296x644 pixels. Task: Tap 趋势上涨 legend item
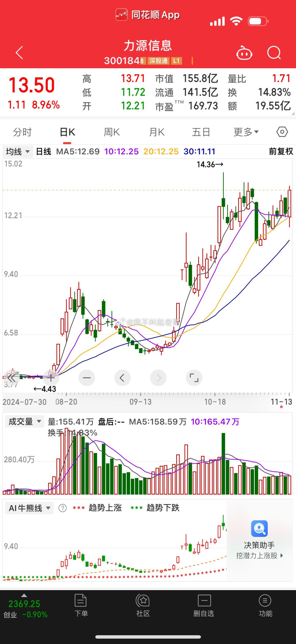point(97,508)
